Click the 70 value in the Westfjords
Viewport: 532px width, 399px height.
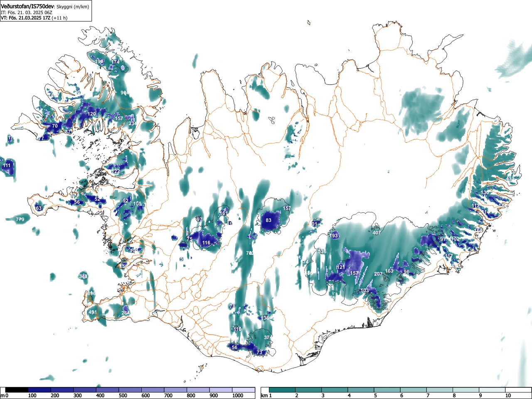tap(55, 126)
